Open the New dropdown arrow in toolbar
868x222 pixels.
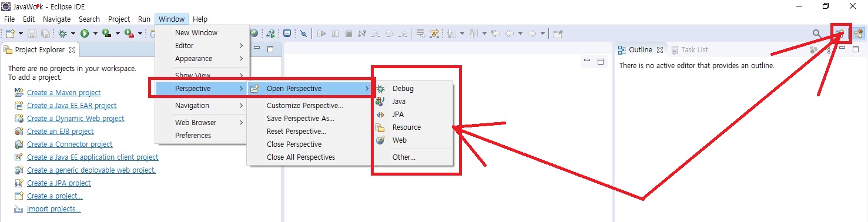tap(21, 33)
